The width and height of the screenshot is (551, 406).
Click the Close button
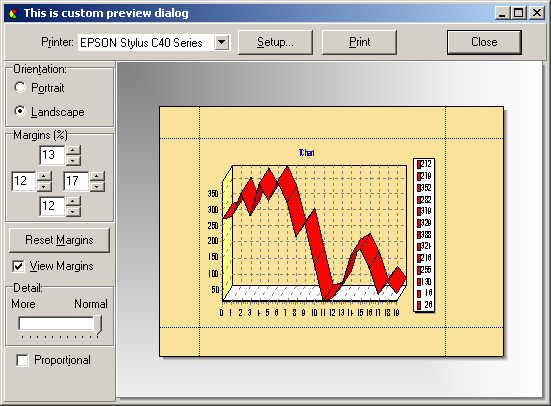(x=484, y=42)
